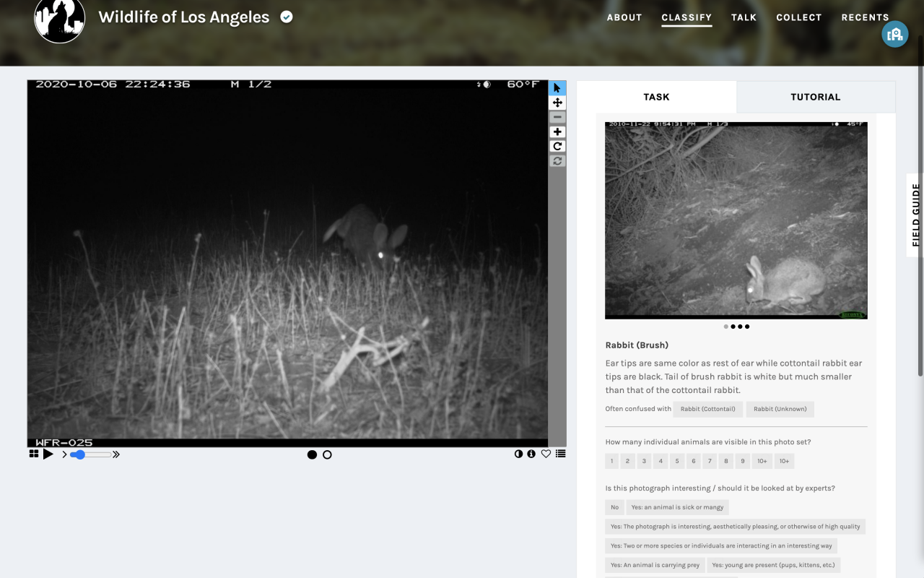Show second frame via hollow dot
Image resolution: width=924 pixels, height=578 pixels.
tap(327, 454)
